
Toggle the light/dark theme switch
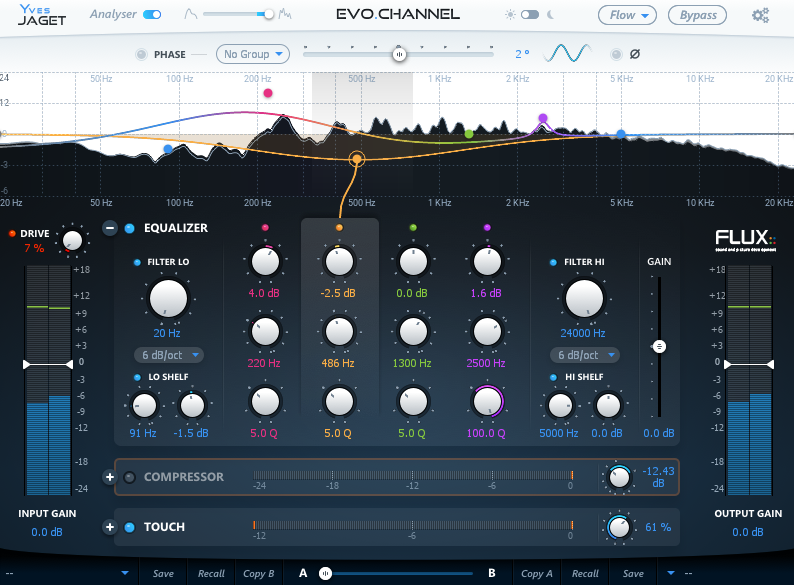pos(530,15)
